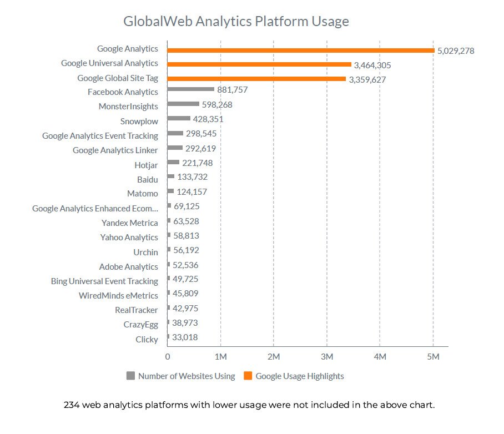Click the value '428,351'
Viewport: 504px width, 434px height.
208,119
